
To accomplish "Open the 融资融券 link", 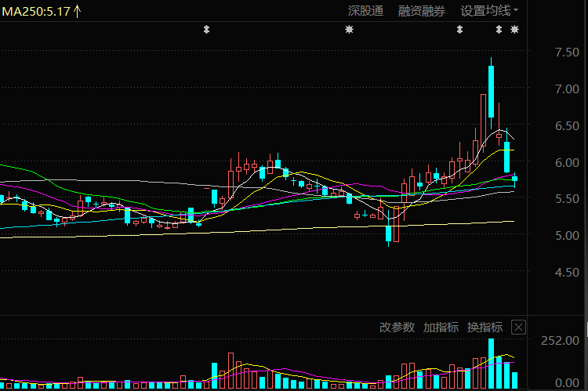I will coord(422,11).
